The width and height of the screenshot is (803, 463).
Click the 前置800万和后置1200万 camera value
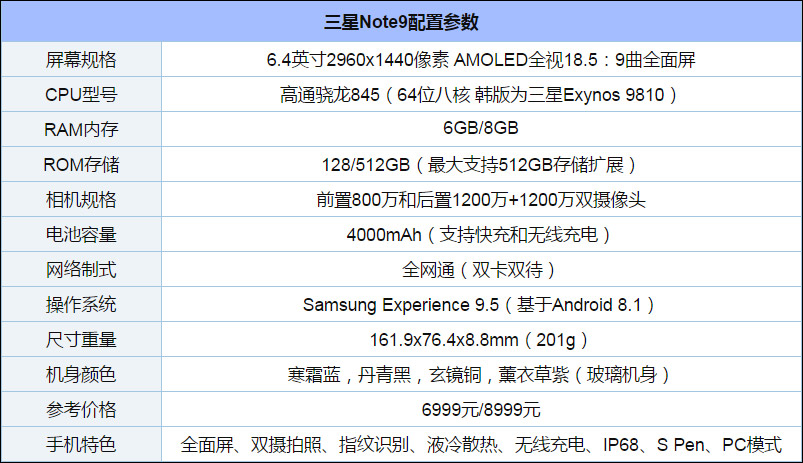point(481,200)
